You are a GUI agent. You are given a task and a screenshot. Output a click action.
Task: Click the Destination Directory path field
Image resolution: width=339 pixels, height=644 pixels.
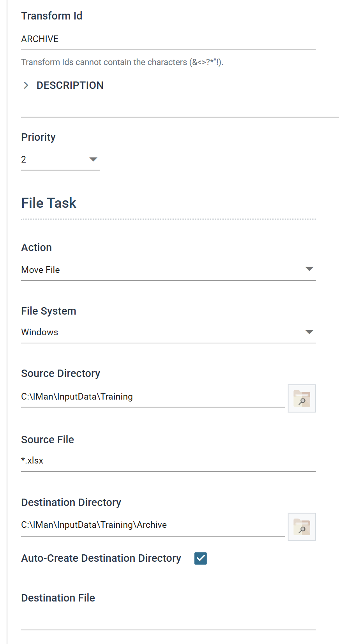pos(153,525)
